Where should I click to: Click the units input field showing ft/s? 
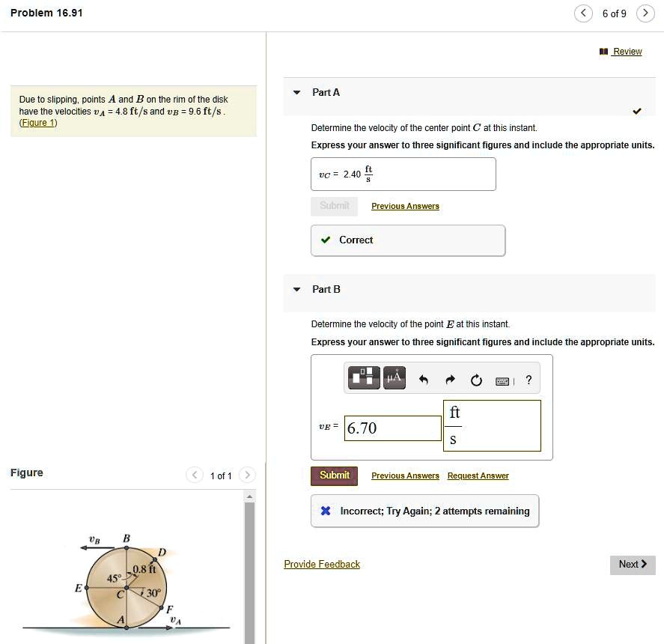(x=492, y=426)
